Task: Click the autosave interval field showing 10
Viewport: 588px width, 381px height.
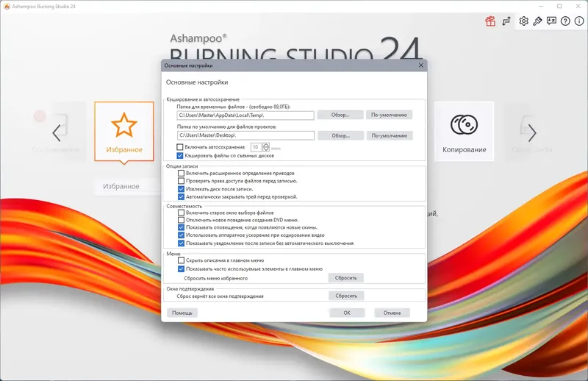Action: click(257, 147)
